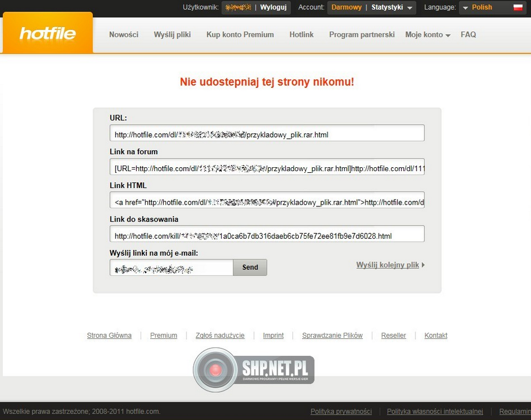Open the Hotlink menu item
Viewport: 531px width, 420px height.
(x=301, y=35)
